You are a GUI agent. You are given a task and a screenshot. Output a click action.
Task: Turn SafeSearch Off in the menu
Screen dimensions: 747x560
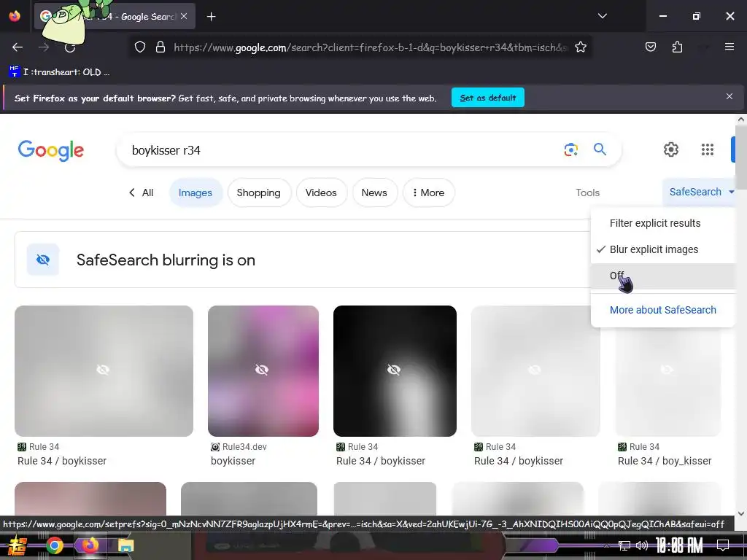tap(662, 276)
